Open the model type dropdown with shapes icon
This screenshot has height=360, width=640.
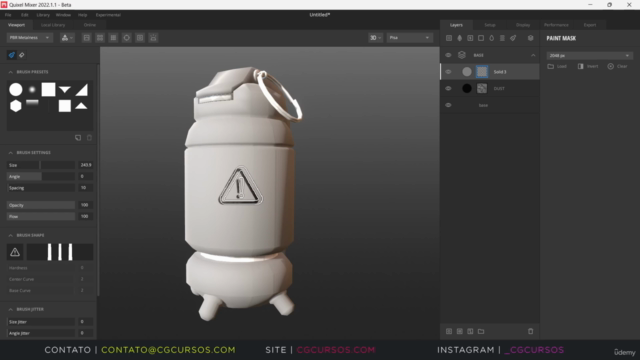pyautogui.click(x=67, y=38)
